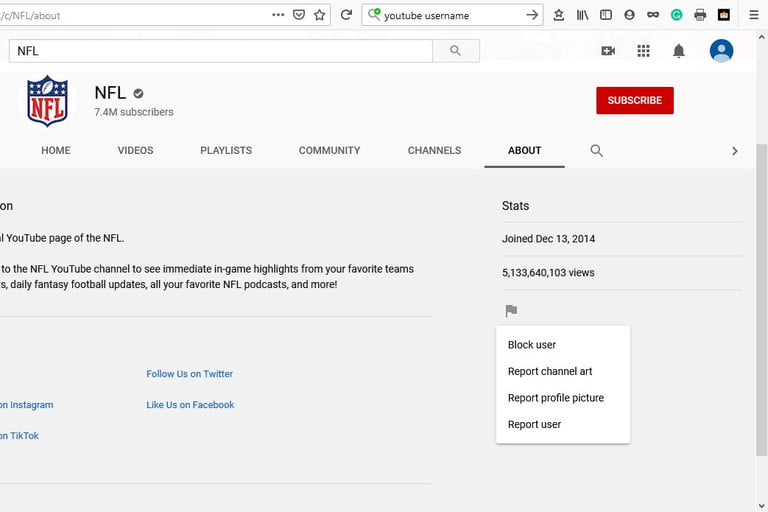Switch to the Videos tab
The height and width of the screenshot is (512, 768).
tap(135, 150)
